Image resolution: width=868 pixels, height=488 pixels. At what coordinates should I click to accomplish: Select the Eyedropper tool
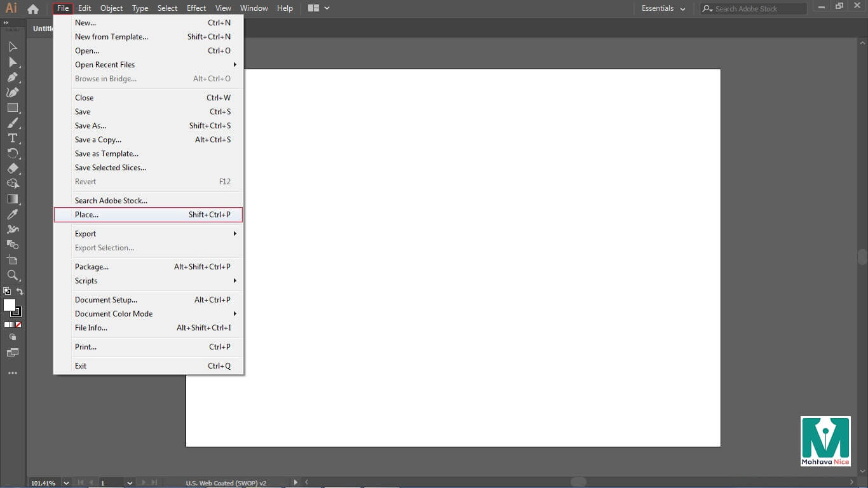click(x=13, y=215)
